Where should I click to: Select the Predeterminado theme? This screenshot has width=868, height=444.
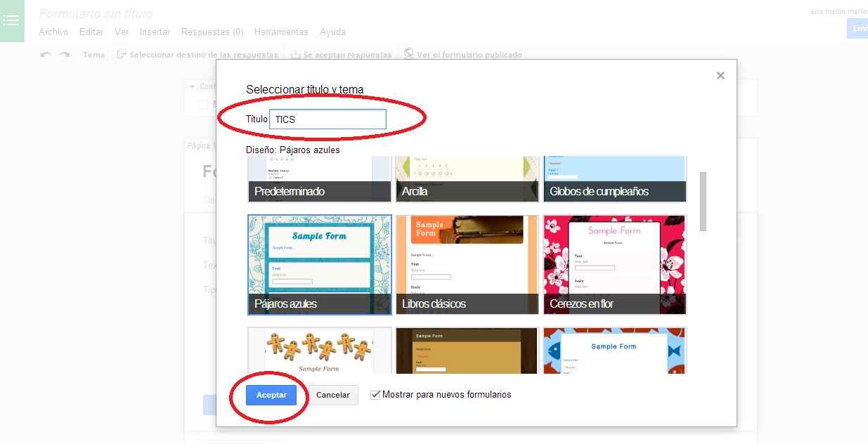coord(320,179)
